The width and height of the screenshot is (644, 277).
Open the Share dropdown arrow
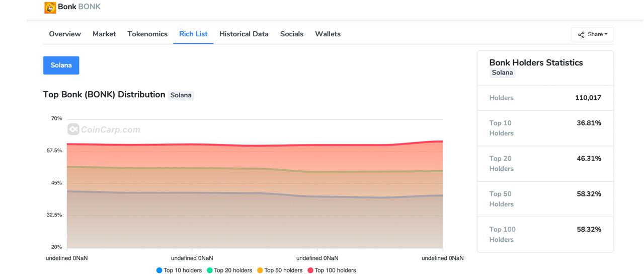[x=606, y=34]
